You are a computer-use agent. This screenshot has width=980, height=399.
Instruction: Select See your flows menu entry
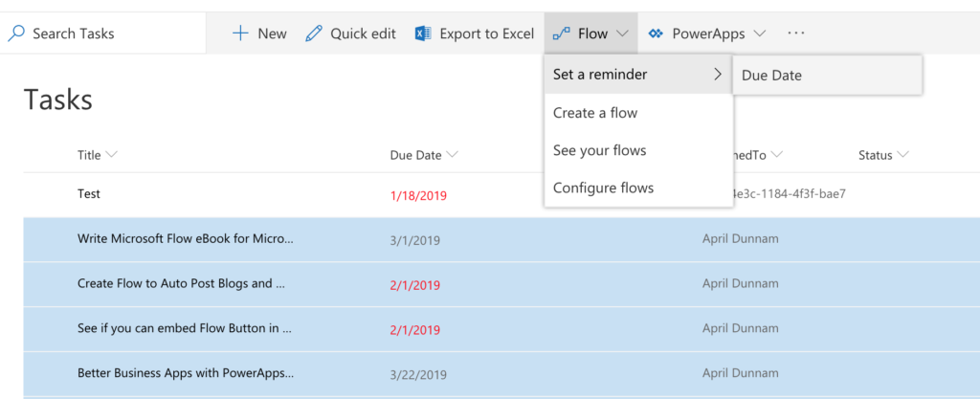click(x=599, y=150)
